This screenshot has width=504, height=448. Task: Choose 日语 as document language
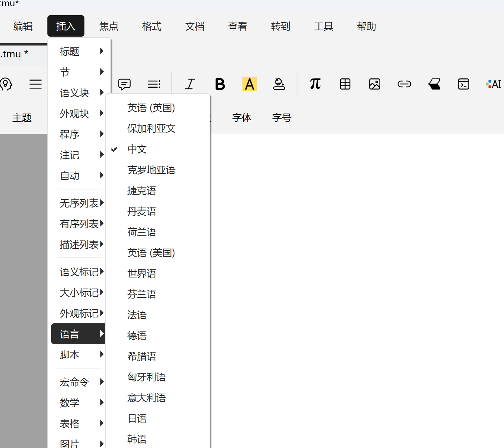pyautogui.click(x=137, y=419)
